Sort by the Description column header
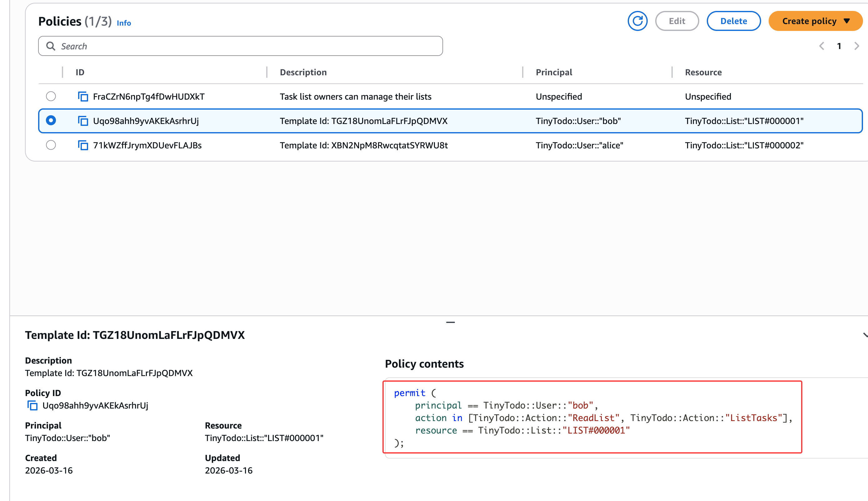The image size is (868, 501). click(x=303, y=72)
